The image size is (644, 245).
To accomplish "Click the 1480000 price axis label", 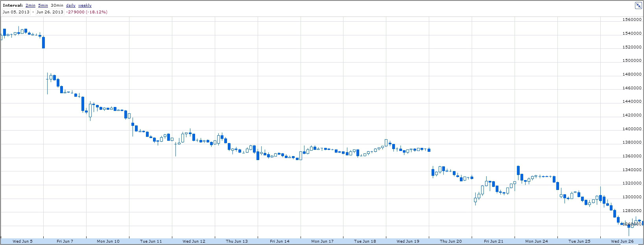I will [633, 74].
